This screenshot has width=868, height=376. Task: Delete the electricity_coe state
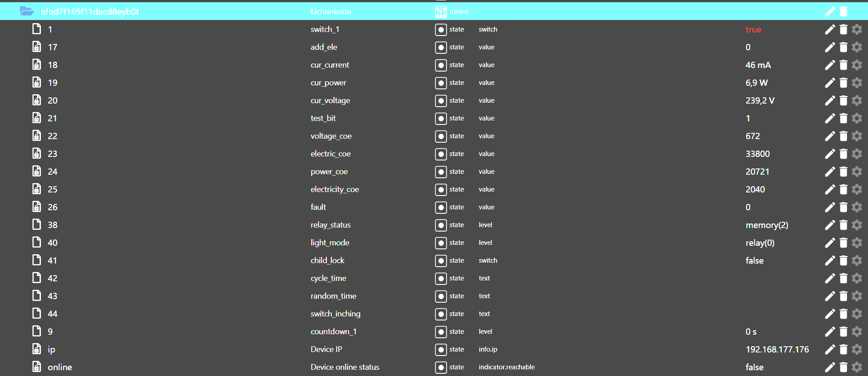click(844, 189)
